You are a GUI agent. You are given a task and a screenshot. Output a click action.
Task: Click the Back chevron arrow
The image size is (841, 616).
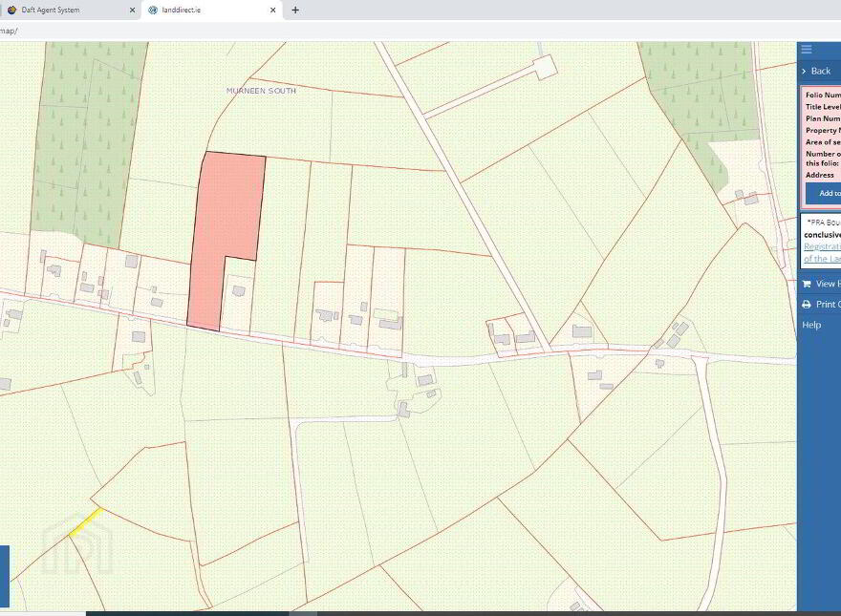[x=804, y=71]
